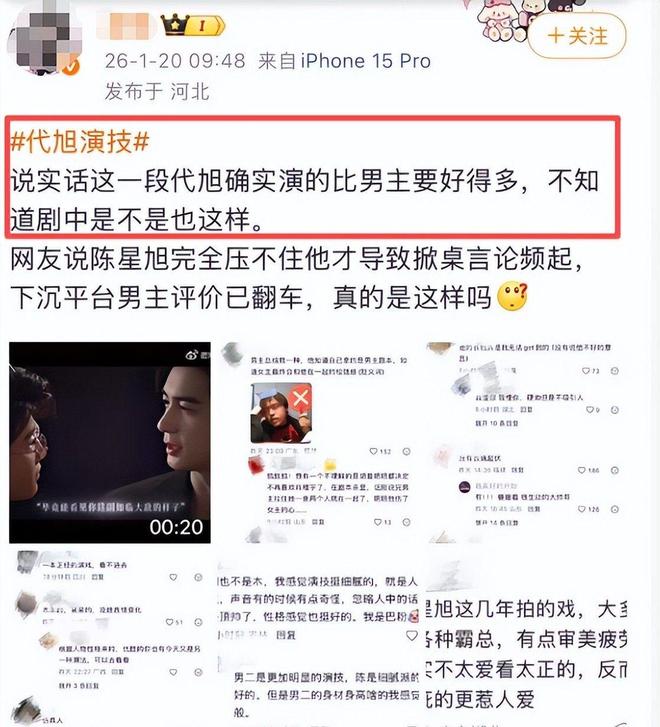This screenshot has height=727, width=660.
Task: Tap the Weibo logo on the video
Action: 193,355
